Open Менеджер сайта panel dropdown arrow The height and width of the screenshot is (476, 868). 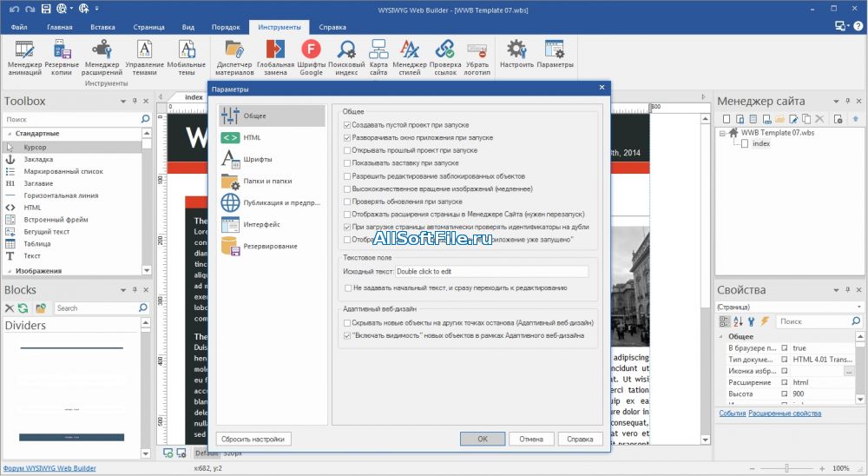[x=836, y=102]
